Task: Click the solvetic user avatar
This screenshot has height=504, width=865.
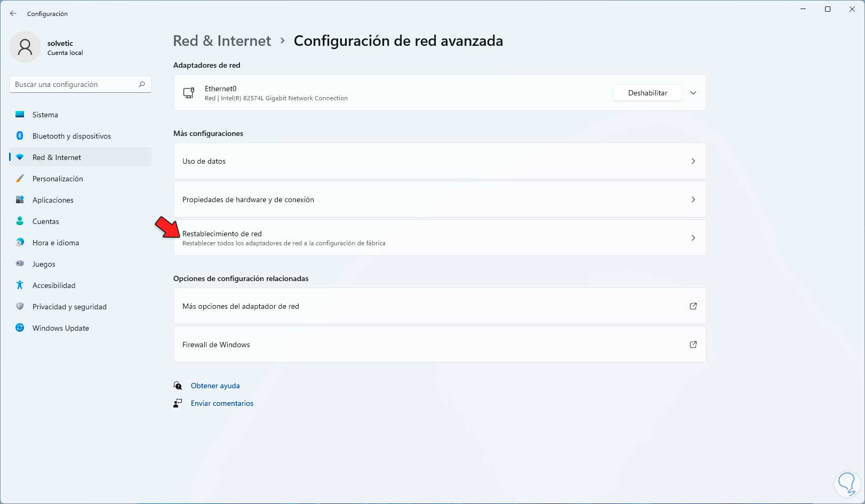Action: pos(25,47)
